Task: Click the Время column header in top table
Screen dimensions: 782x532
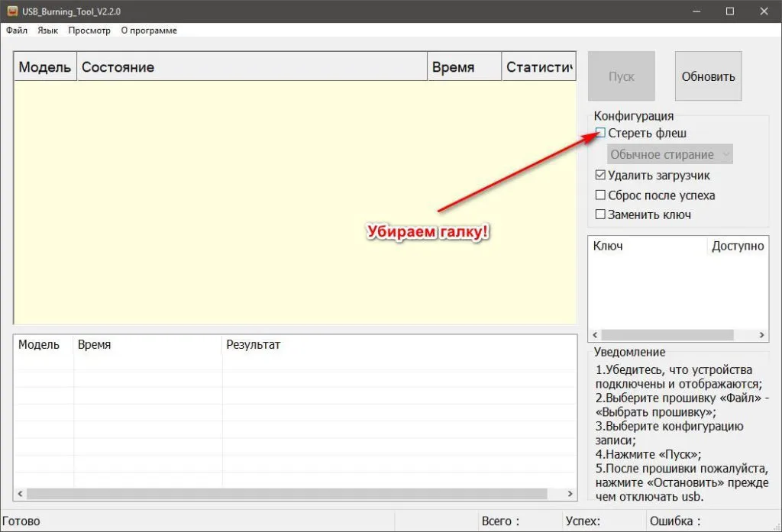Action: click(x=464, y=66)
